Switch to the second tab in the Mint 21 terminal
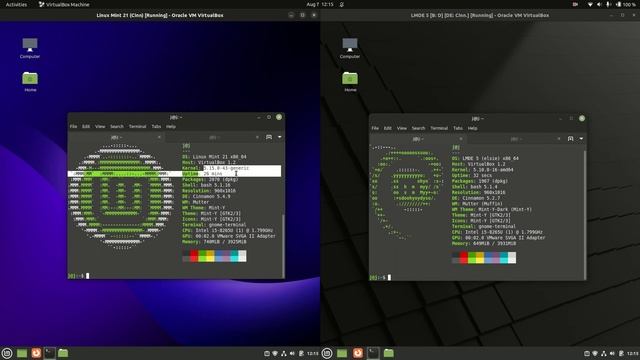This screenshot has width=640, height=360. coord(214,137)
